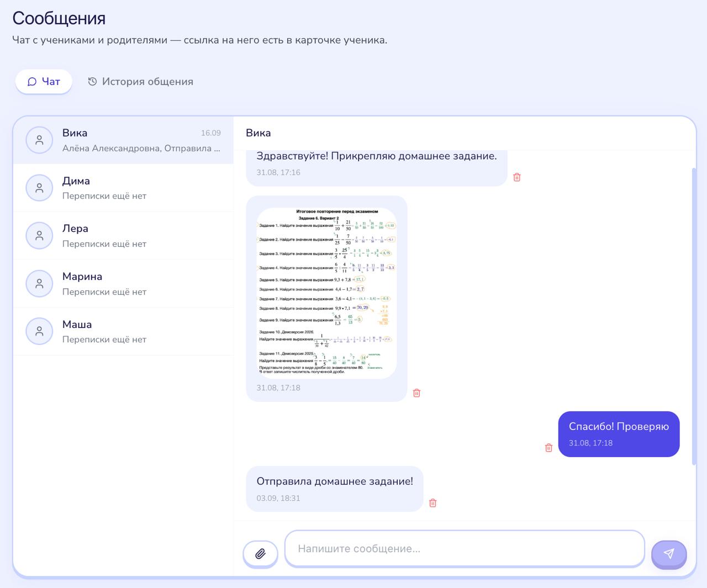Viewport: 707px width, 588px height.
Task: Click the "Алёна Александровна, Отправила ..." preview text
Action: (141, 148)
